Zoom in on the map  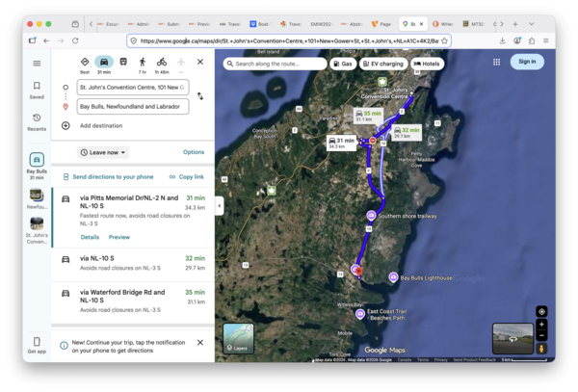click(541, 325)
